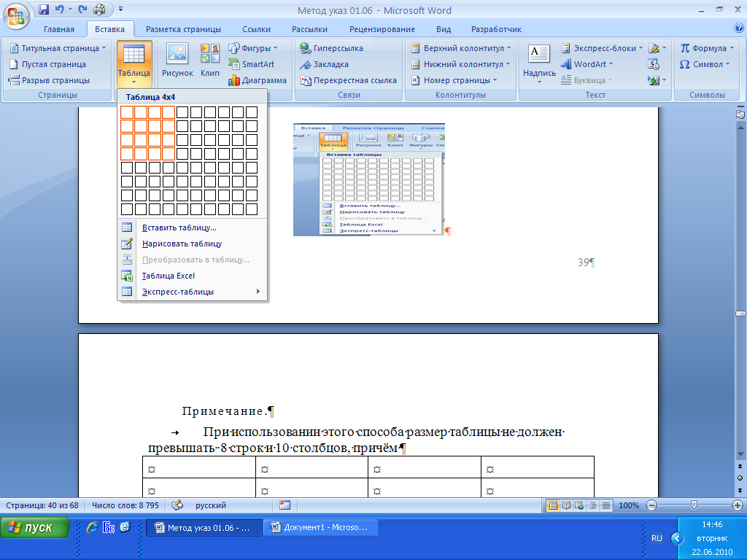Insert picture with Рисунок button

[x=177, y=61]
